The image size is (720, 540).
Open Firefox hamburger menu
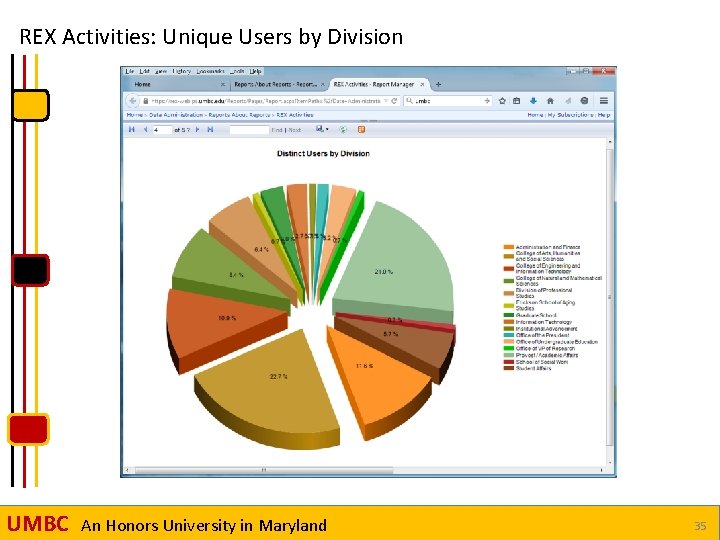click(x=604, y=101)
